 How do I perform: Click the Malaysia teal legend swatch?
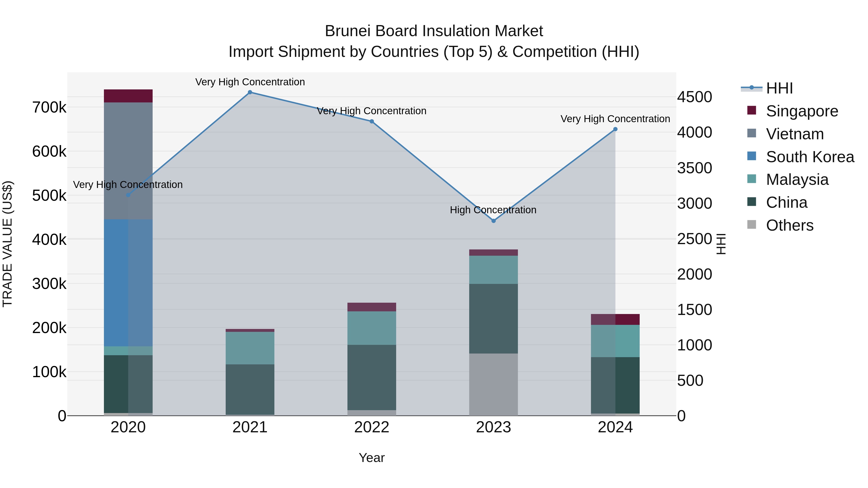click(x=751, y=179)
